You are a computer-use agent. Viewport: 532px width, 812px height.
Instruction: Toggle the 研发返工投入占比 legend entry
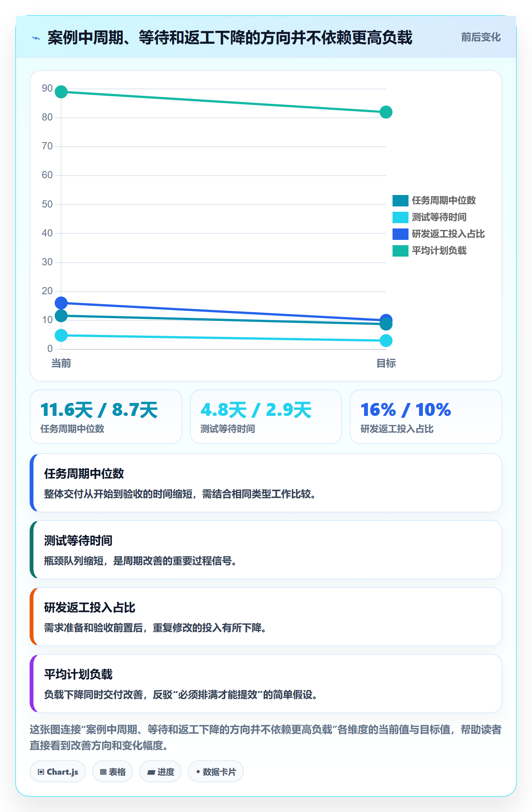tap(439, 234)
